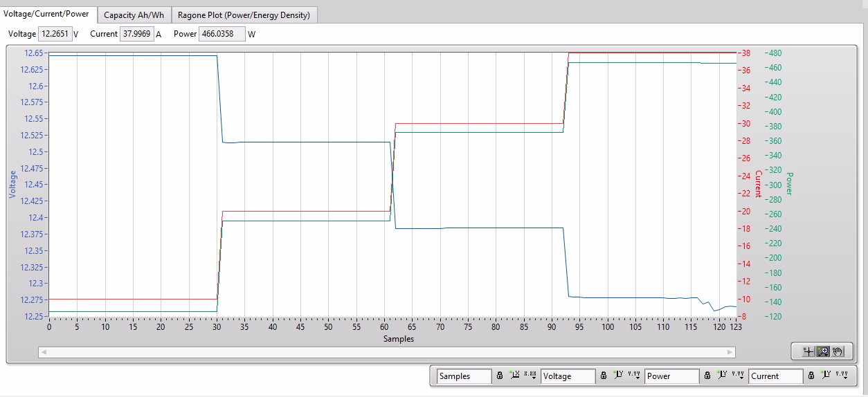Screen dimensions: 868x397
Task: Click autoscale-once button for Samples axis
Action: 515,376
